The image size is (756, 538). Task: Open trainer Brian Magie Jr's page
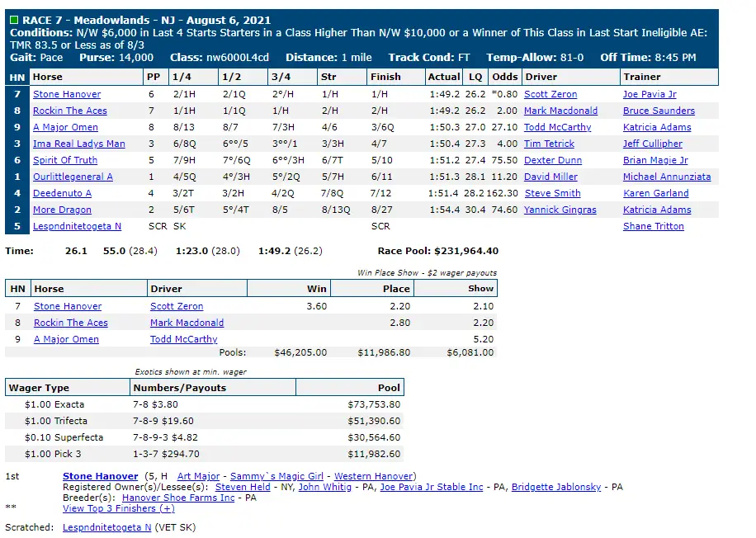coord(655,160)
